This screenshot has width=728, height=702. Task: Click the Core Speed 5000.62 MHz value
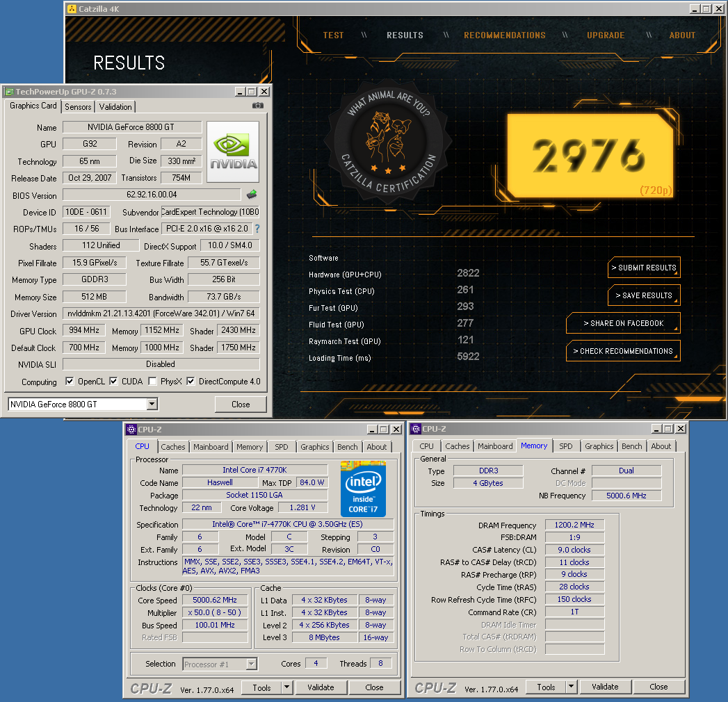(215, 600)
